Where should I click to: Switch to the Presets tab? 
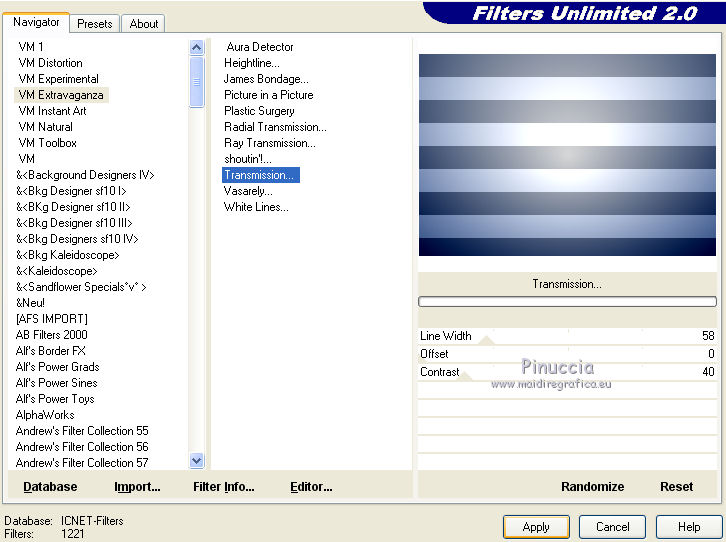tap(94, 24)
